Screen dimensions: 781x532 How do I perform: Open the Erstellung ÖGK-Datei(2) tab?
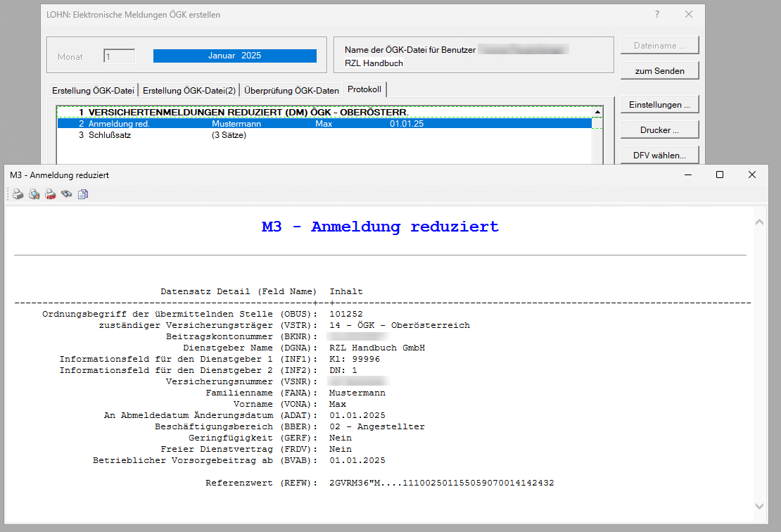click(x=189, y=91)
